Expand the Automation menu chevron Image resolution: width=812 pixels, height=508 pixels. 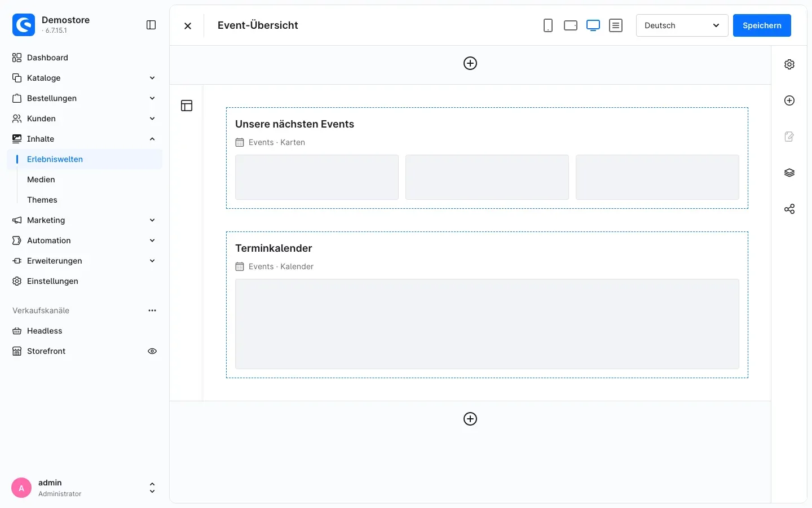pos(152,240)
